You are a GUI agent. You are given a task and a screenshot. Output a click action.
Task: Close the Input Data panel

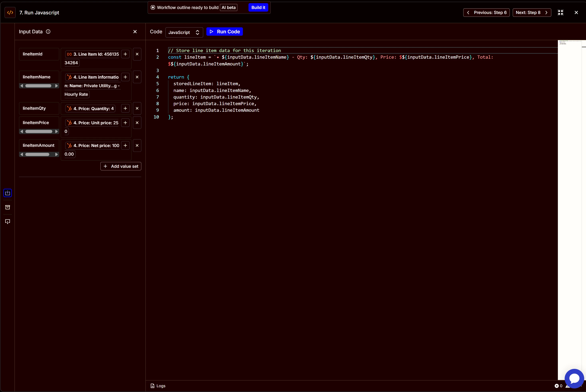pos(135,32)
